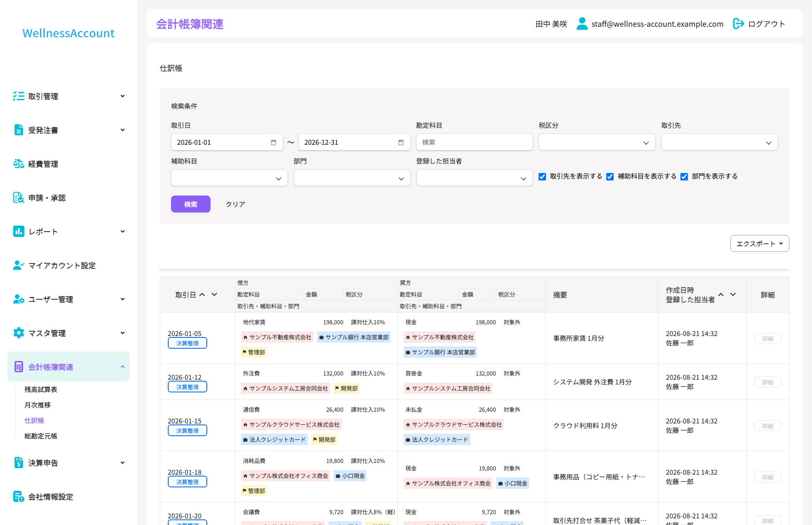This screenshot has width=812, height=525.
Task: Open the 部門 dropdown
Action: pyautogui.click(x=352, y=178)
